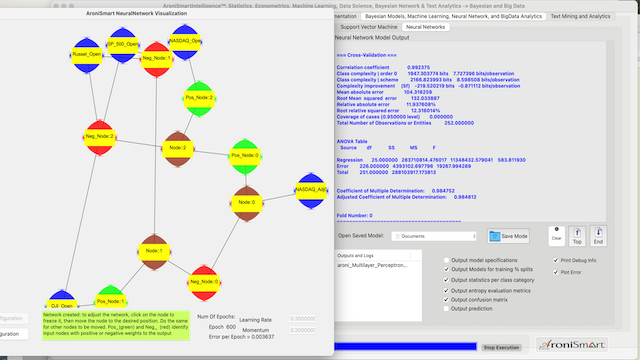Click the Pos_Node::2 green node
The height and width of the screenshot is (360, 640).
199,98
